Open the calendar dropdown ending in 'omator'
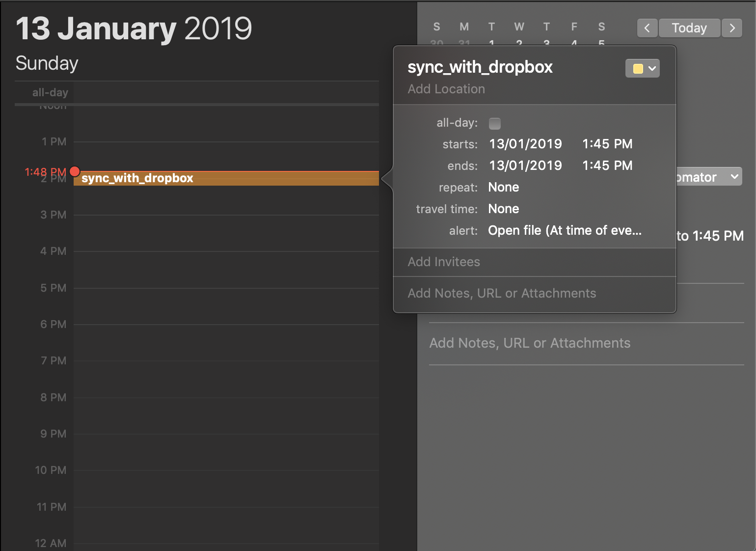The image size is (756, 551). coord(709,177)
